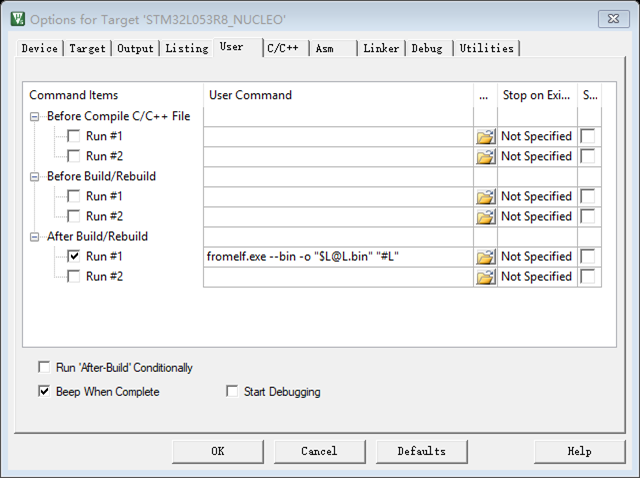Open folder browse for Before Compile Run #2
Image resolution: width=640 pixels, height=478 pixels.
point(485,156)
